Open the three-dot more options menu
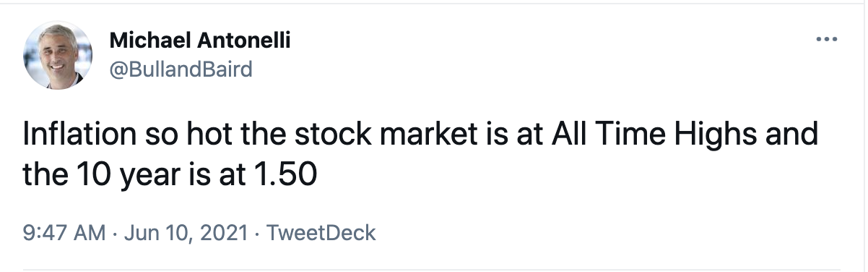Image resolution: width=868 pixels, height=272 pixels. click(x=825, y=39)
